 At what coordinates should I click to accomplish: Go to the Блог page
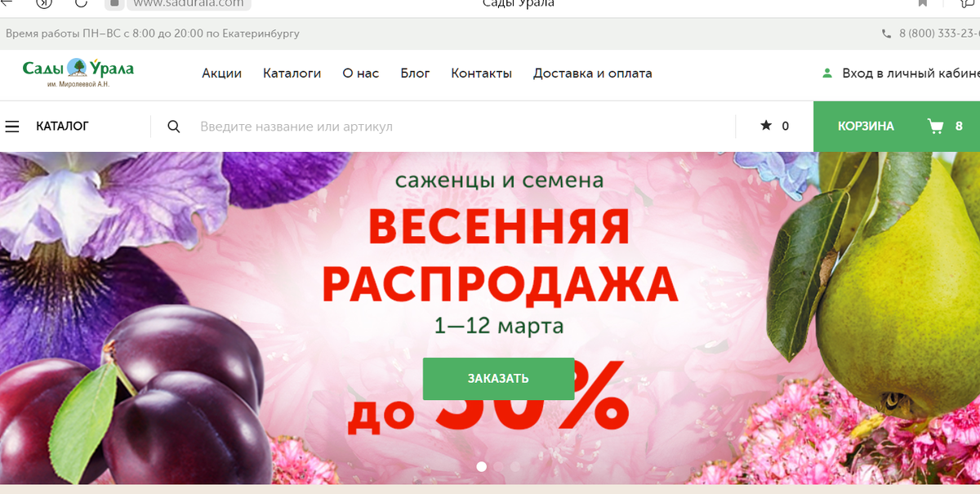[415, 73]
